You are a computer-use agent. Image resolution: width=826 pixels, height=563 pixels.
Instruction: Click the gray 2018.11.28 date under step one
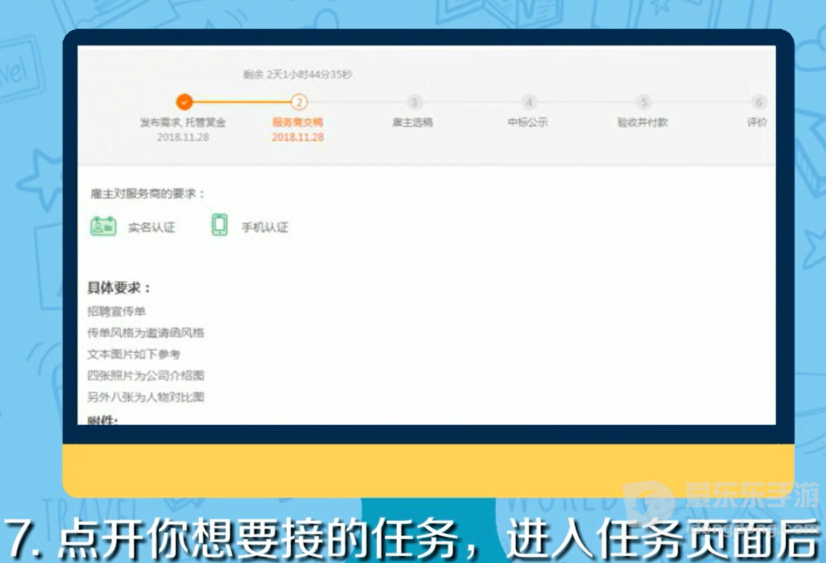[183, 137]
